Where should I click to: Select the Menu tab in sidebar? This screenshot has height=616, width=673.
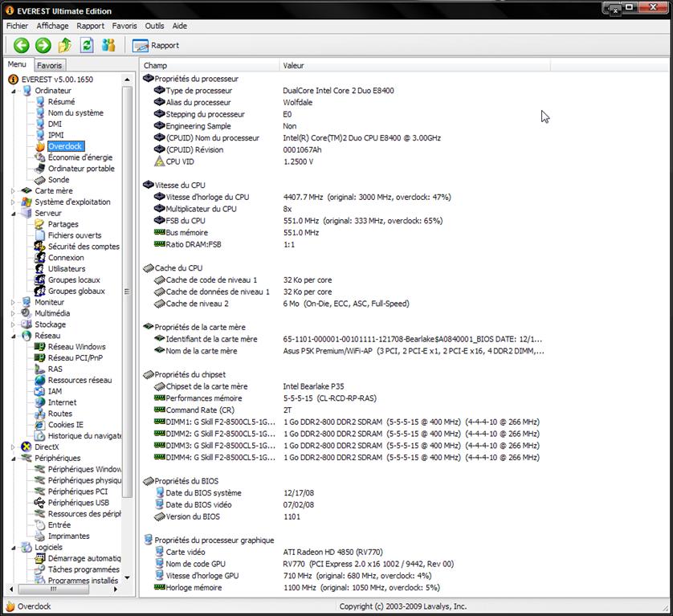point(17,64)
